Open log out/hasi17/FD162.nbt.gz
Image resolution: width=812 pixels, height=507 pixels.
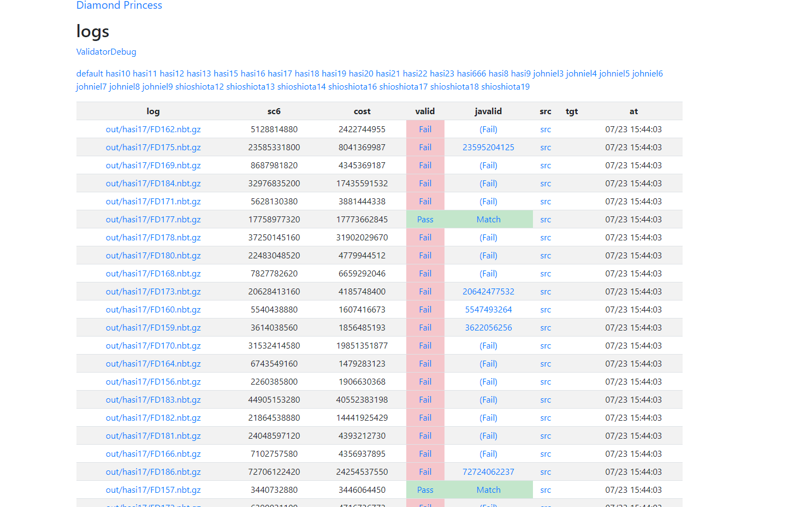click(x=153, y=129)
